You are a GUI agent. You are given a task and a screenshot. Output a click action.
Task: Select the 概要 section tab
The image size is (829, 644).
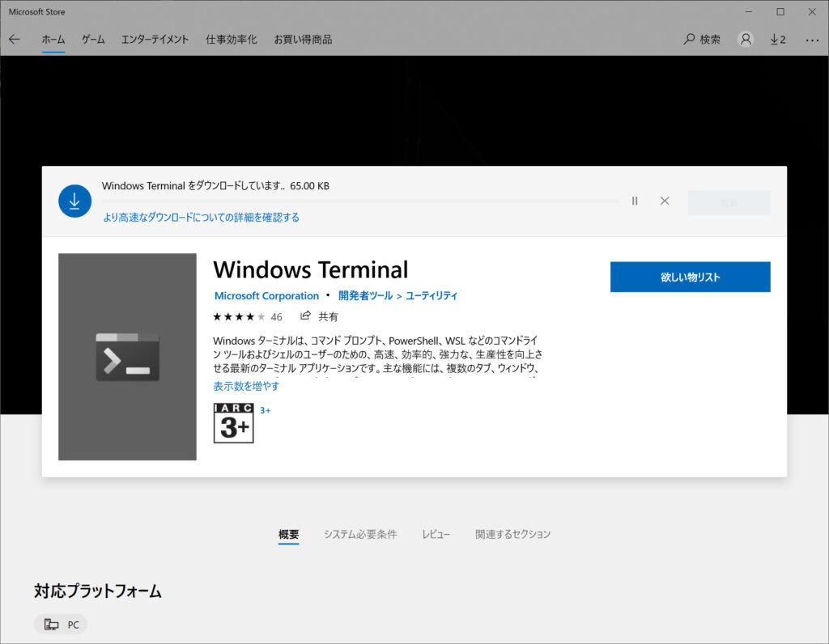[x=289, y=534]
